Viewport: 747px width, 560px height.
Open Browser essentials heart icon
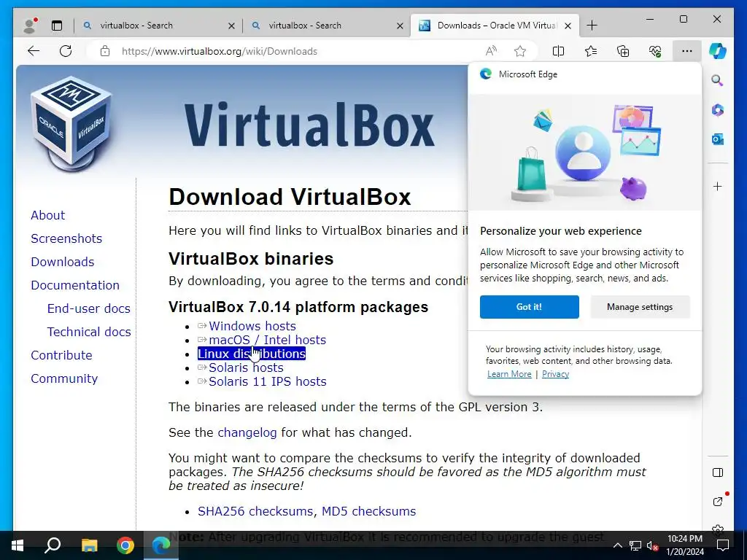tap(655, 51)
